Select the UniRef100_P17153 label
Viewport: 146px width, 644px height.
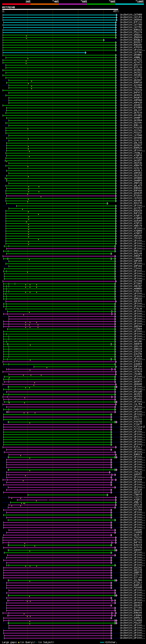131,507
